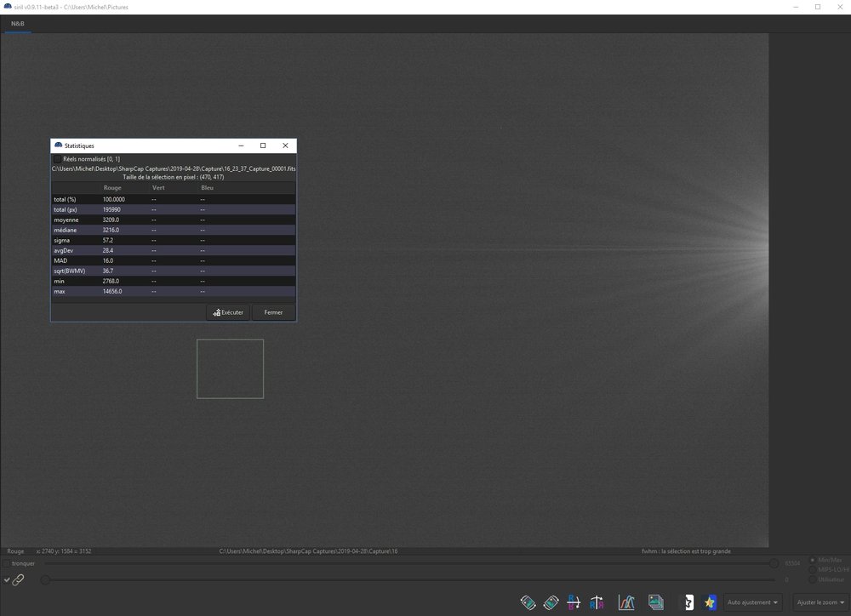The width and height of the screenshot is (851, 616).
Task: Flip image vertically with mirror icon
Action: 574,602
